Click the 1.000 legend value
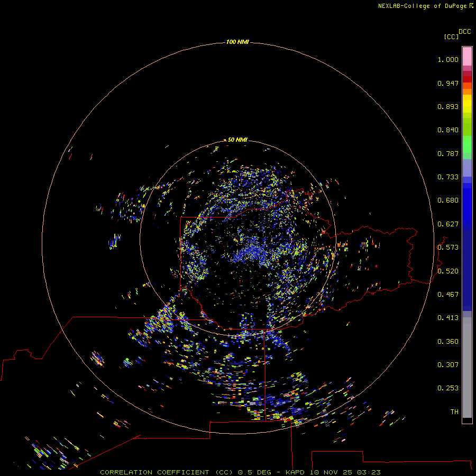The height and width of the screenshot is (476, 476). tap(448, 59)
